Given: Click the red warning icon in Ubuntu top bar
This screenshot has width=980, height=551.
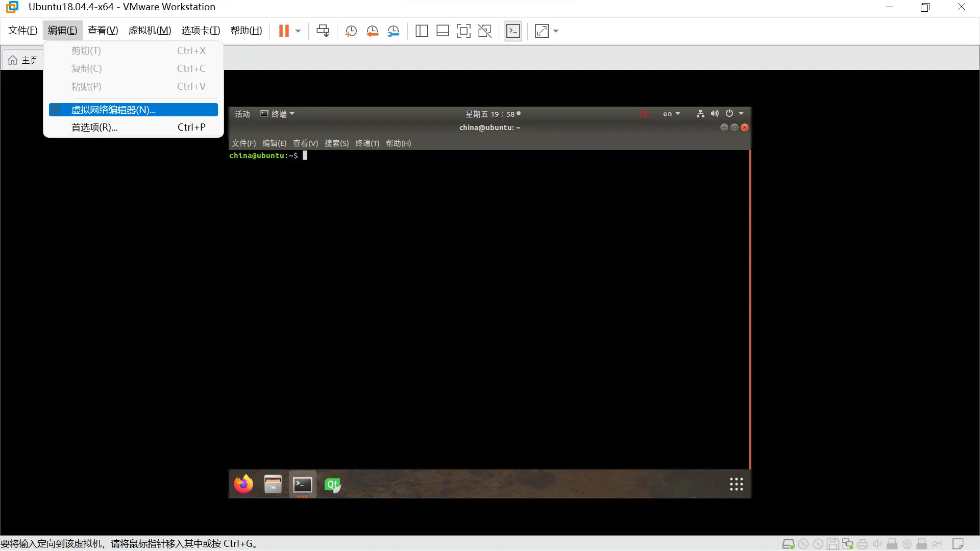Looking at the screenshot, I should click(645, 114).
